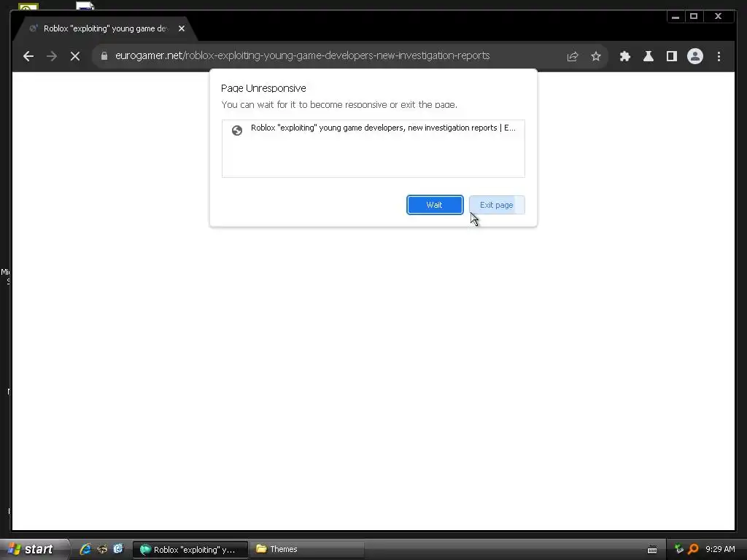The image size is (747, 560).
Task: Click the forward navigation arrow
Action: tap(52, 56)
